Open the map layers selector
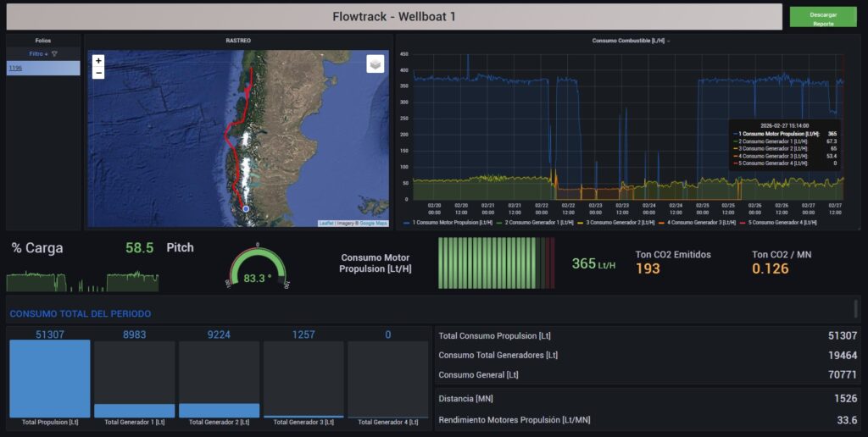The height and width of the screenshot is (437, 868). tap(375, 64)
